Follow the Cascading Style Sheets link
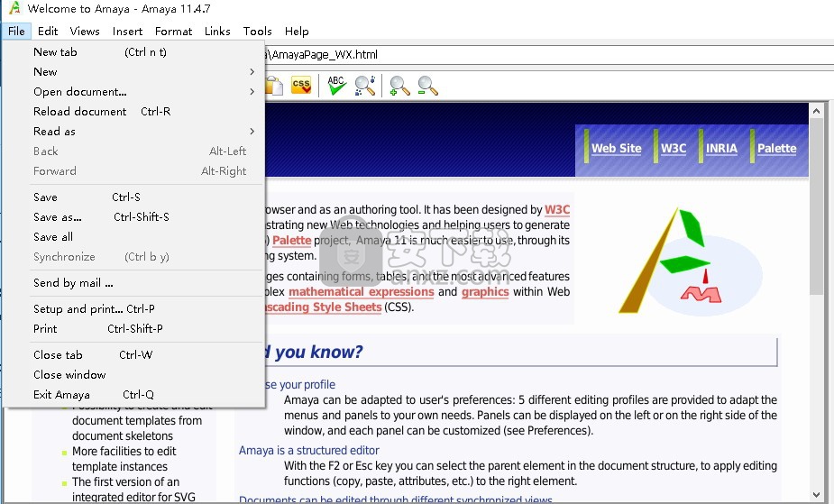This screenshot has width=834, height=504. click(323, 307)
